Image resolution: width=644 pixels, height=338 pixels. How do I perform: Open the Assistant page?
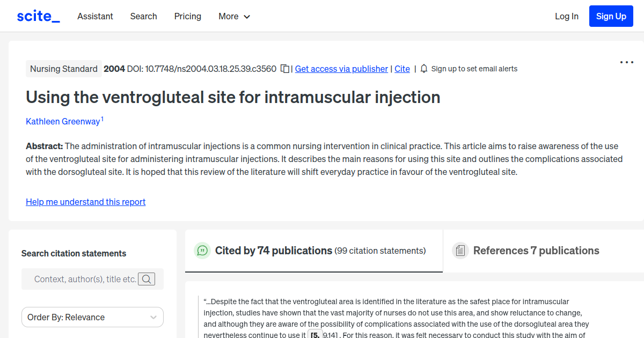click(x=95, y=16)
